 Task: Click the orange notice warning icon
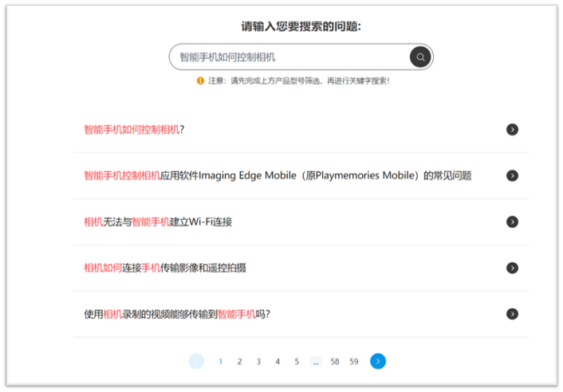[200, 81]
